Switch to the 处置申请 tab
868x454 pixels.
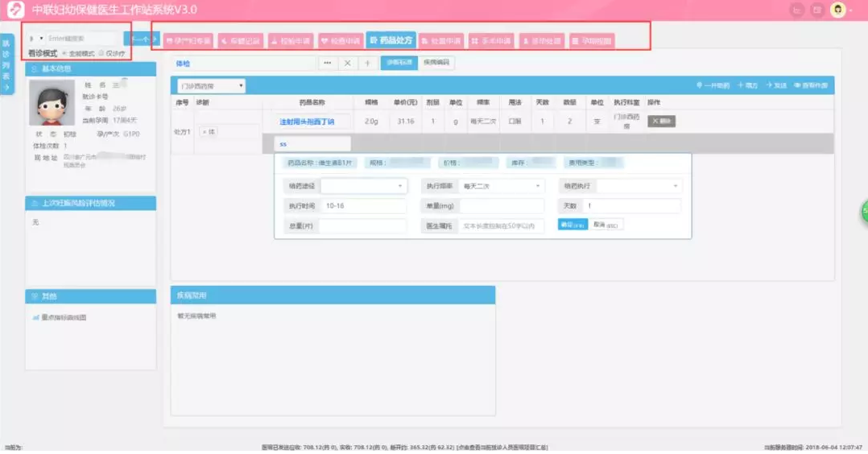[x=441, y=41]
